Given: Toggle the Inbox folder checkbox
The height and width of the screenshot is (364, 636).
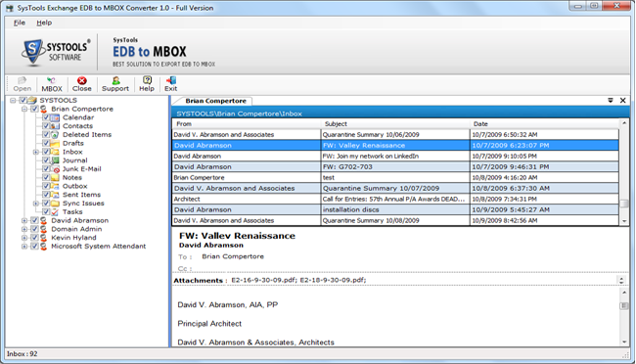Looking at the screenshot, I should point(46,152).
